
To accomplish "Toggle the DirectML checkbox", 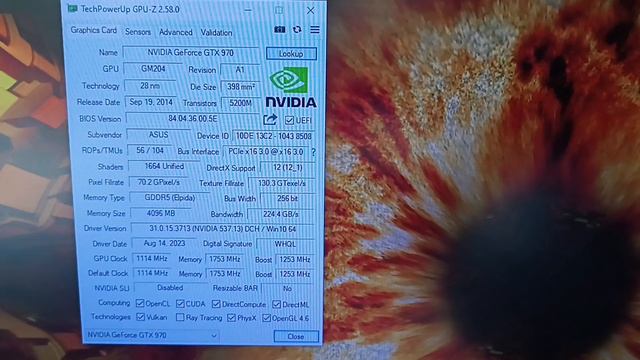I will coord(276,304).
